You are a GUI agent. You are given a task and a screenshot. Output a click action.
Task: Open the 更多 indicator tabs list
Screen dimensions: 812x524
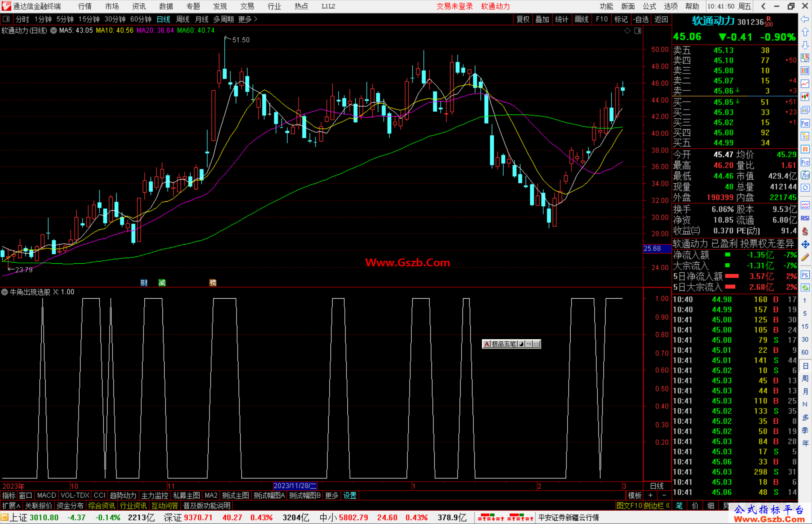(x=332, y=495)
